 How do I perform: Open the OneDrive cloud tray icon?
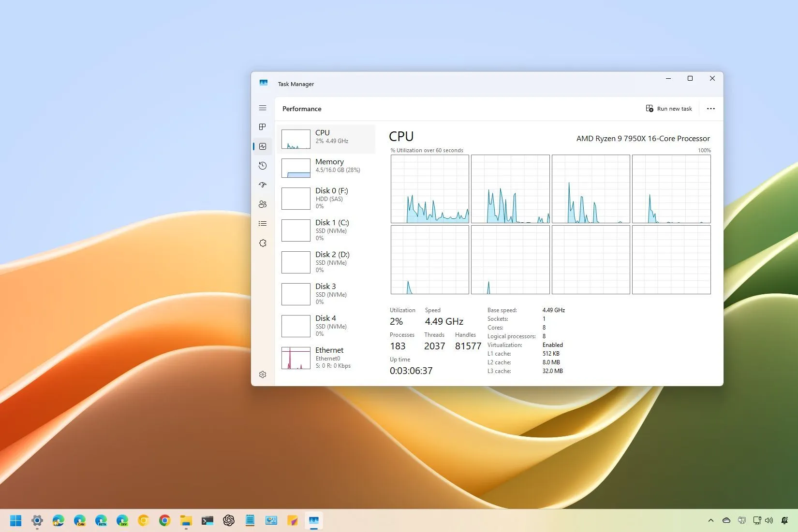click(726, 520)
